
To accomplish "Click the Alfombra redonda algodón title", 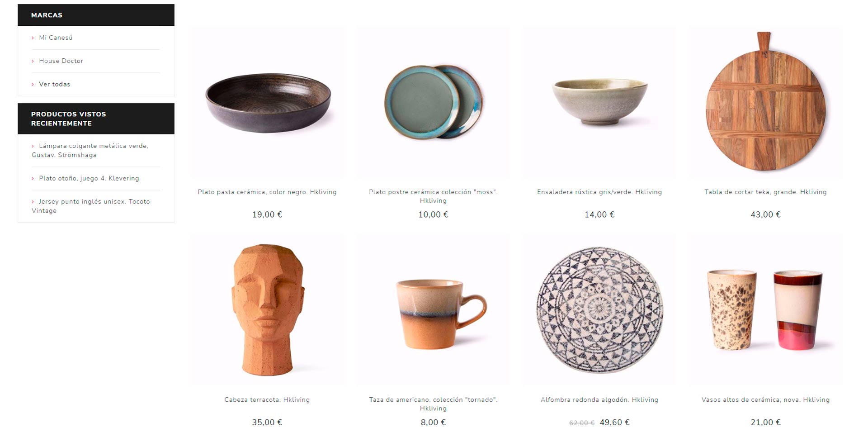I will (x=599, y=399).
